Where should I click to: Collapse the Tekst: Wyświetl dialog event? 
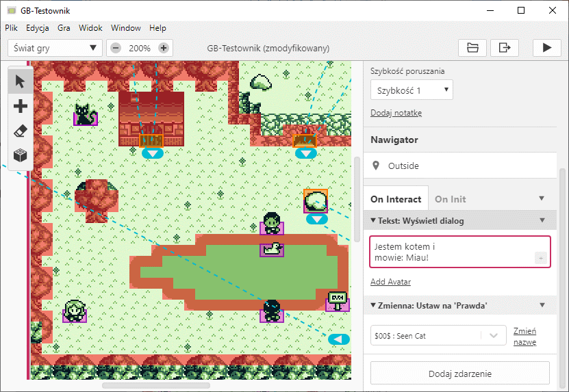click(373, 220)
